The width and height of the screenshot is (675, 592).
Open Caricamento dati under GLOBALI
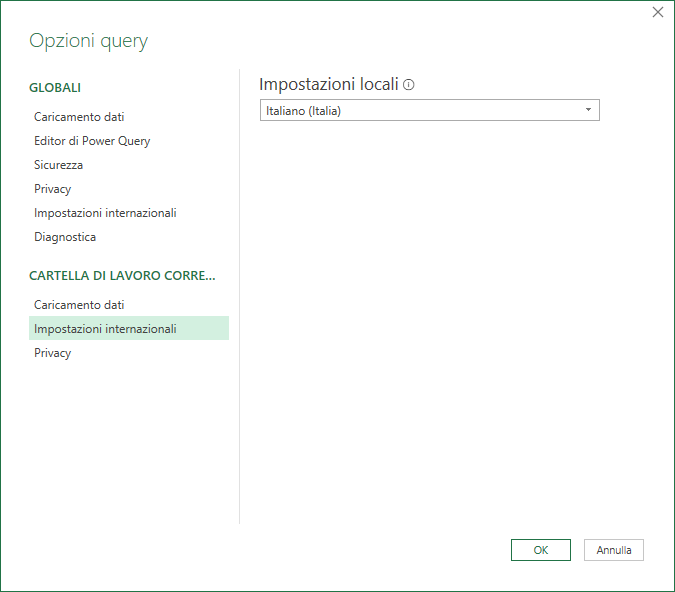click(x=79, y=117)
